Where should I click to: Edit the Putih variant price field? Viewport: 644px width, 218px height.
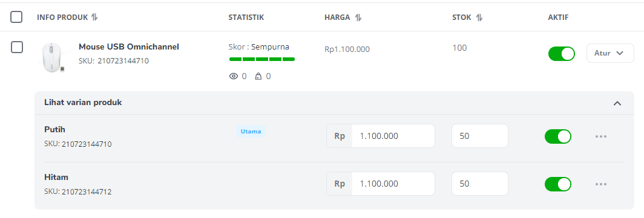(381, 136)
